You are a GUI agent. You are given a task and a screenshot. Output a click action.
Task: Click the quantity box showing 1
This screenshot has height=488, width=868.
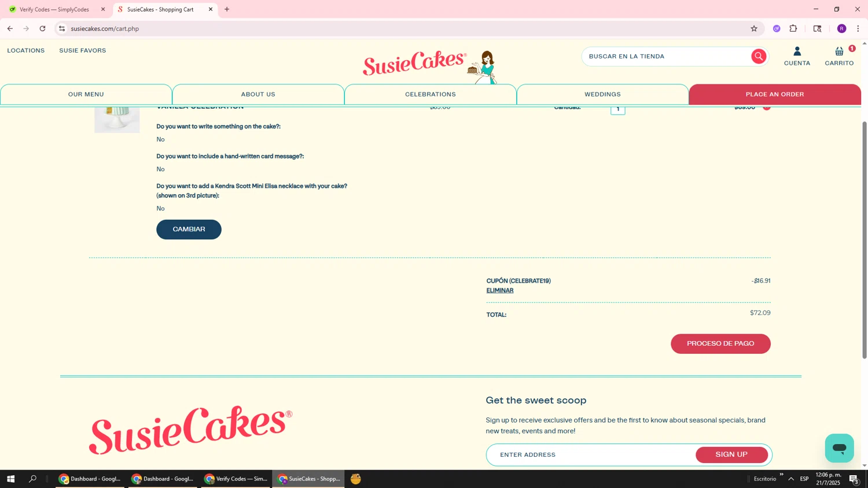click(x=617, y=109)
